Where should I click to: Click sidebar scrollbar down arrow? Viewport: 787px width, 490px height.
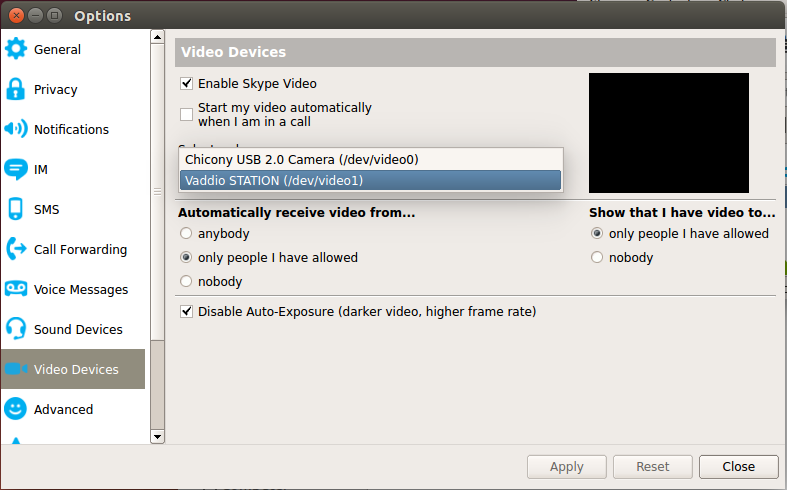click(x=158, y=437)
